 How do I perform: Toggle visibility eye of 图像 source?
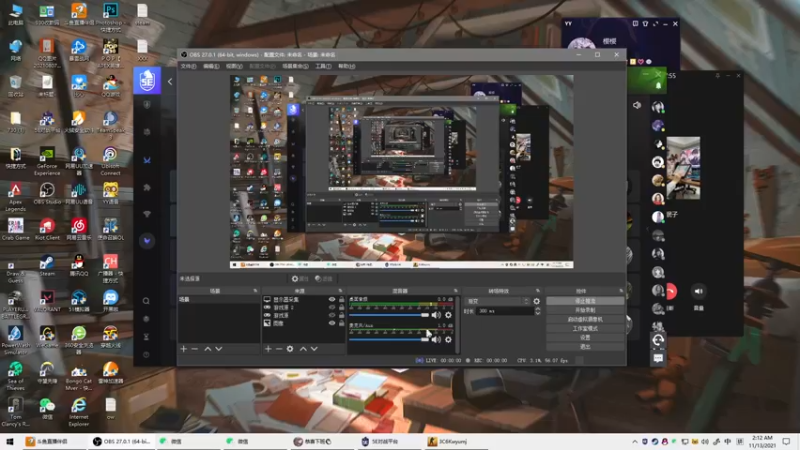pos(332,323)
